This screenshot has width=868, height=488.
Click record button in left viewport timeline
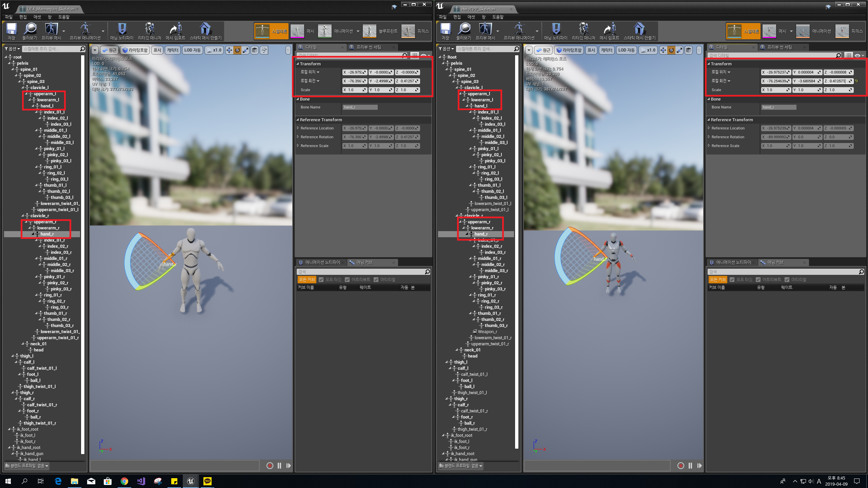[x=270, y=466]
